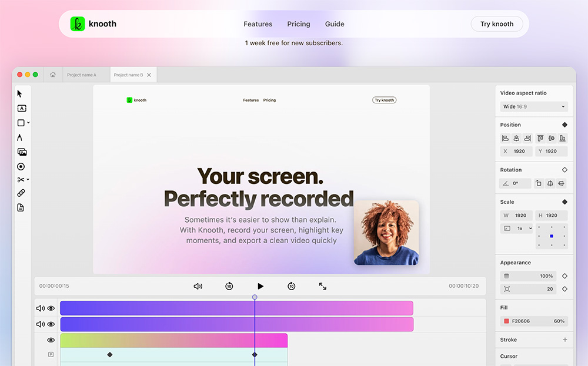The image size is (588, 366).
Task: Mute the first timeline track
Action: [40, 308]
